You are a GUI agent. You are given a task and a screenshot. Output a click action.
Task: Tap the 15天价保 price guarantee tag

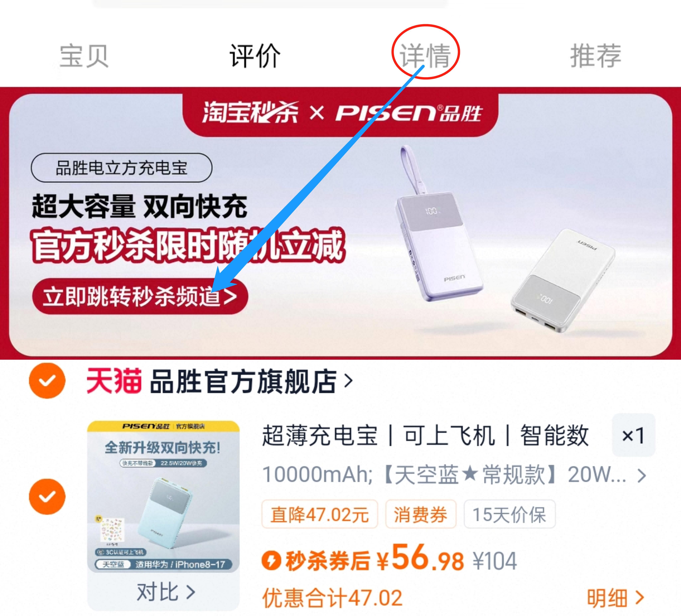509,514
